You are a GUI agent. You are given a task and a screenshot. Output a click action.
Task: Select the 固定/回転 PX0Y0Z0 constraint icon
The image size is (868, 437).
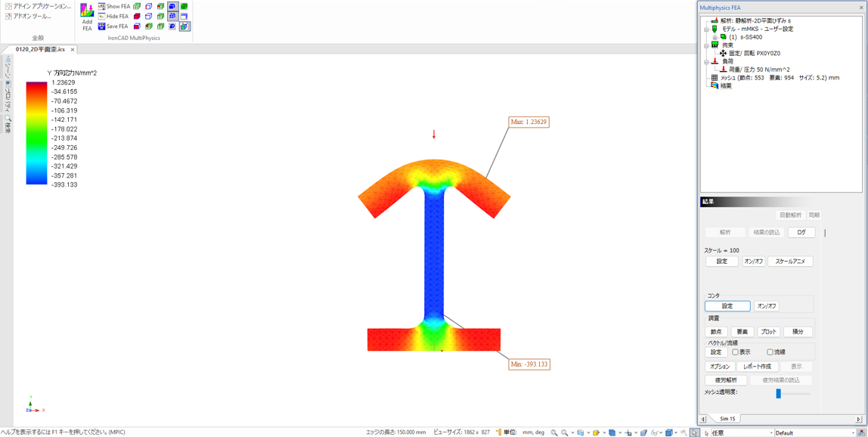[723, 54]
